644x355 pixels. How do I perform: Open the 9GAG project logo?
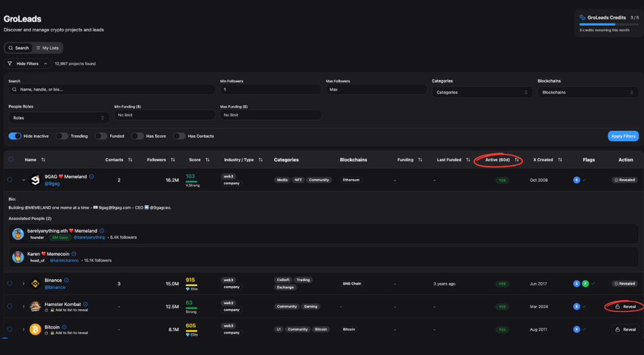click(35, 180)
